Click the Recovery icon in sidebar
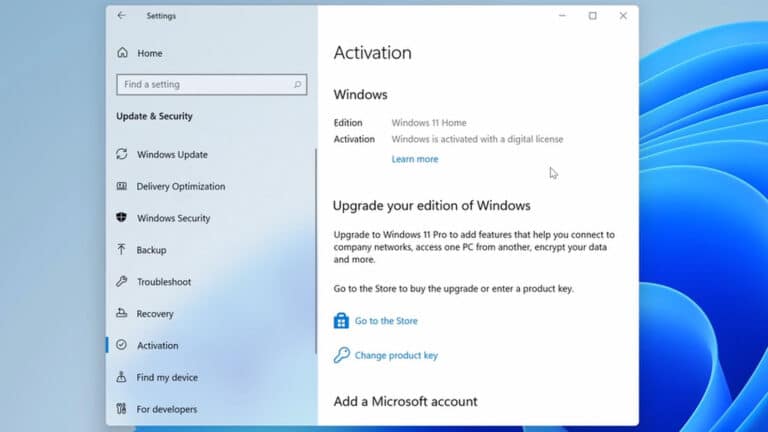 coord(122,314)
